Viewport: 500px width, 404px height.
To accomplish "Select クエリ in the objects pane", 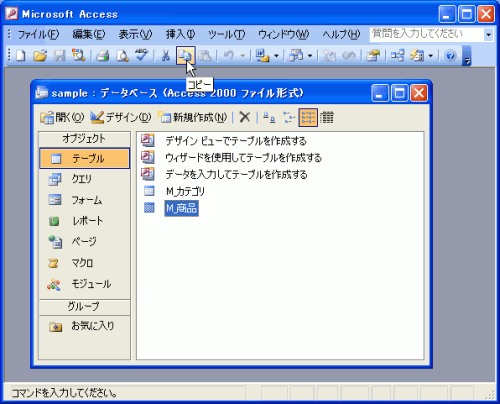I will point(84,179).
